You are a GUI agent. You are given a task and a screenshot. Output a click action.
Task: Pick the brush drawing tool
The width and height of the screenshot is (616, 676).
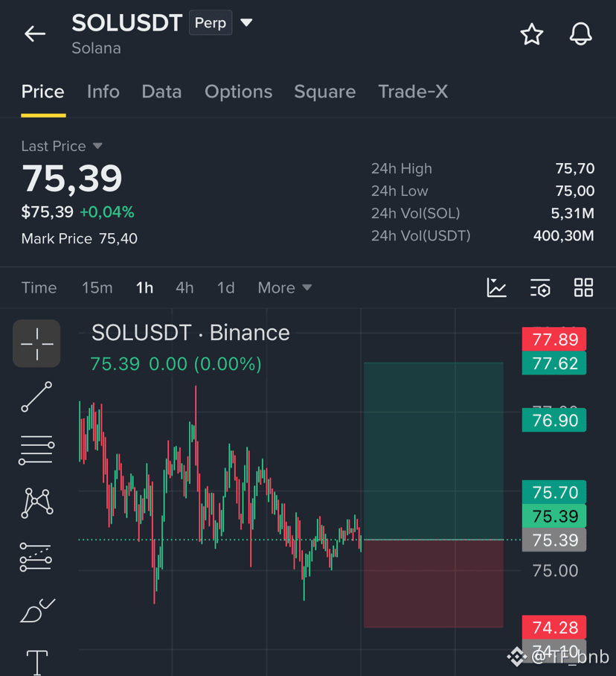click(37, 610)
